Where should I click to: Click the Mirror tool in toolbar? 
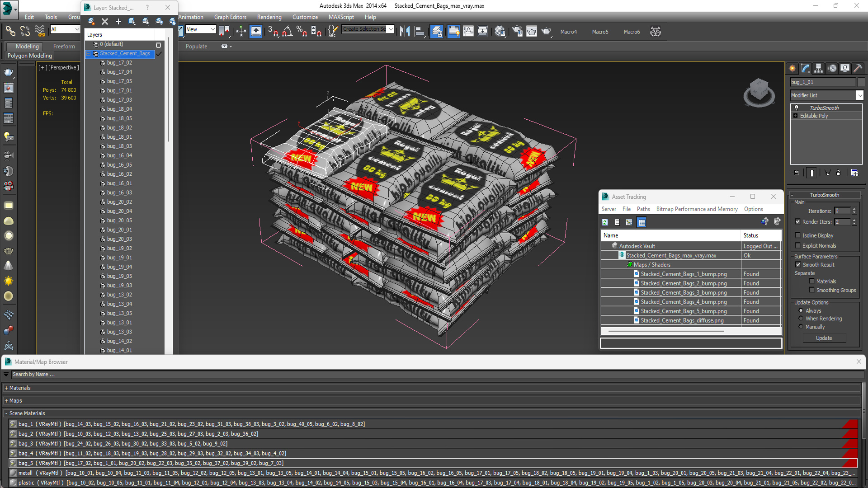(405, 31)
